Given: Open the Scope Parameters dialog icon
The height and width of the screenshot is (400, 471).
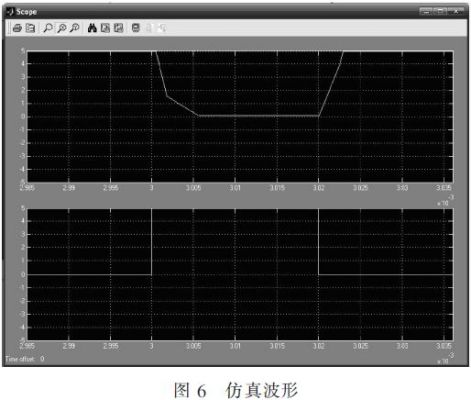Looking at the screenshot, I should [30, 28].
